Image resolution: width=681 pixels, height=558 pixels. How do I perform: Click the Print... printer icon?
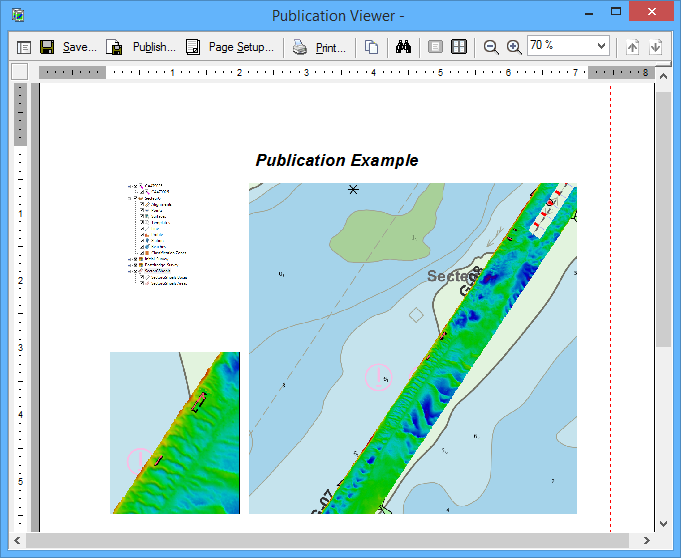coord(320,47)
